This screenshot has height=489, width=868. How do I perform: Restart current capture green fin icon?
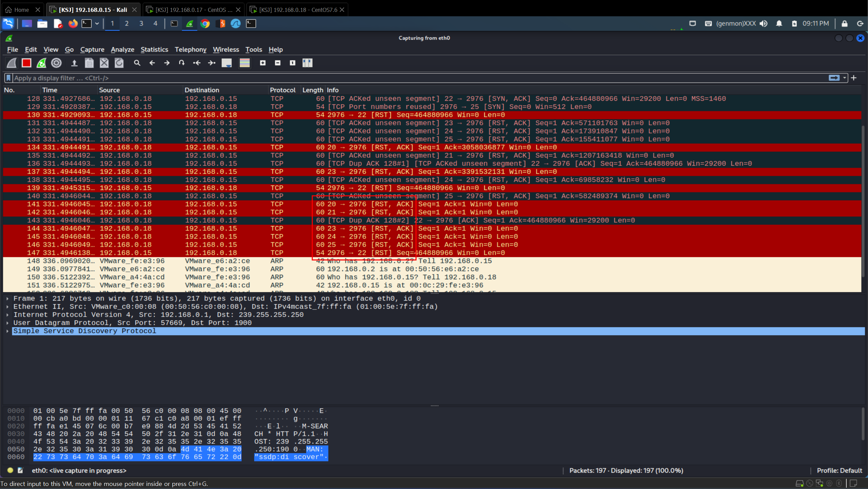(x=41, y=63)
